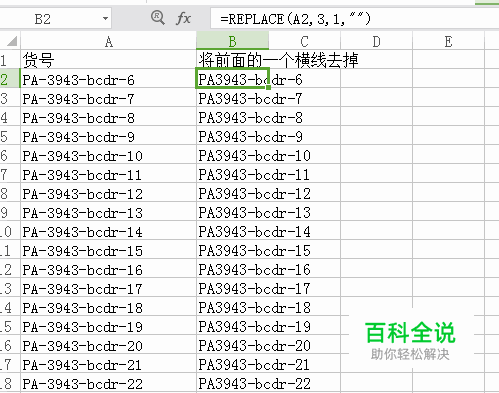Click cell B8 PA3943-bcdr-12

pos(232,193)
